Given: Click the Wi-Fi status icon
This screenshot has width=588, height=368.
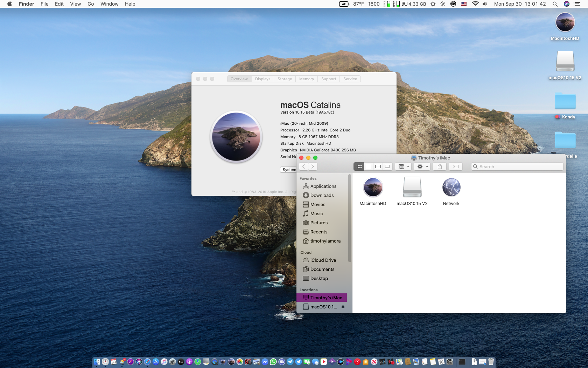Looking at the screenshot, I should pyautogui.click(x=475, y=4).
